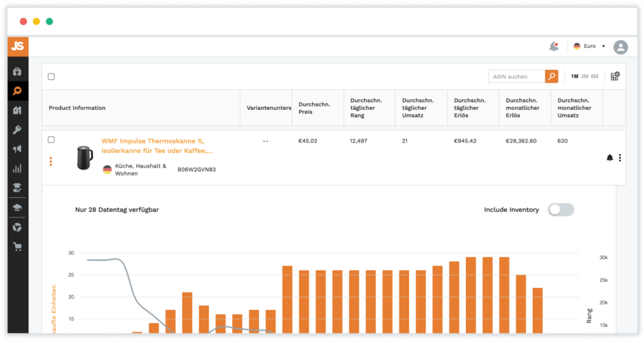Open the shopping cart sidebar icon
The width and height of the screenshot is (644, 340).
17,246
